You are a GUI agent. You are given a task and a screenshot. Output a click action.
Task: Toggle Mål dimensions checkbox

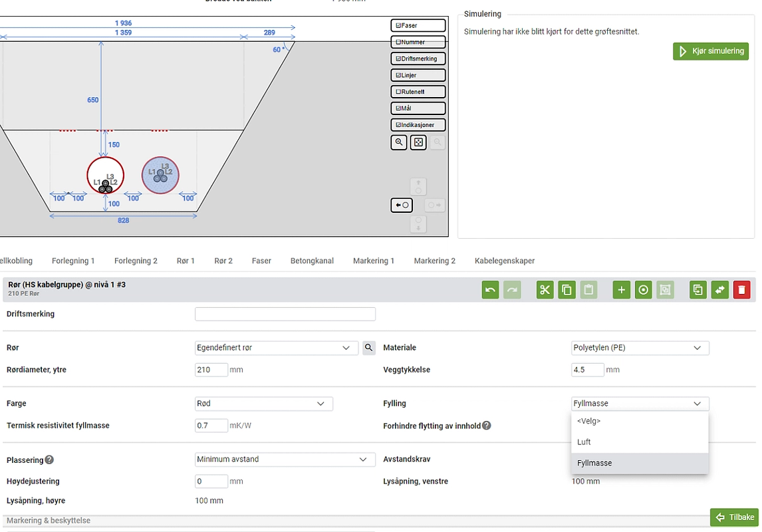point(418,108)
